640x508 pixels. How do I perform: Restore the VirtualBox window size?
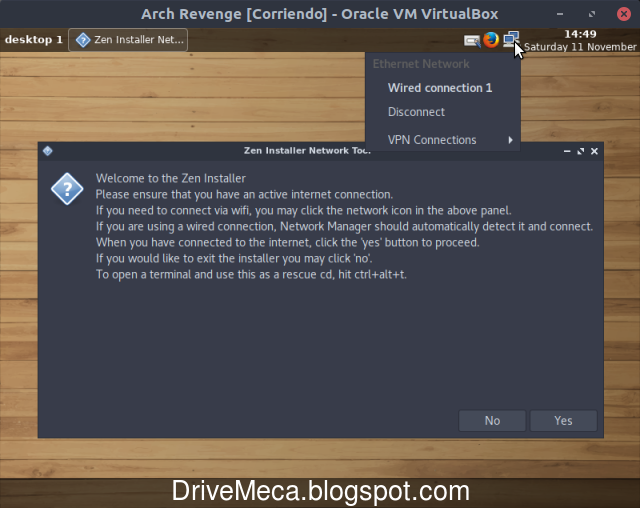[592, 14]
